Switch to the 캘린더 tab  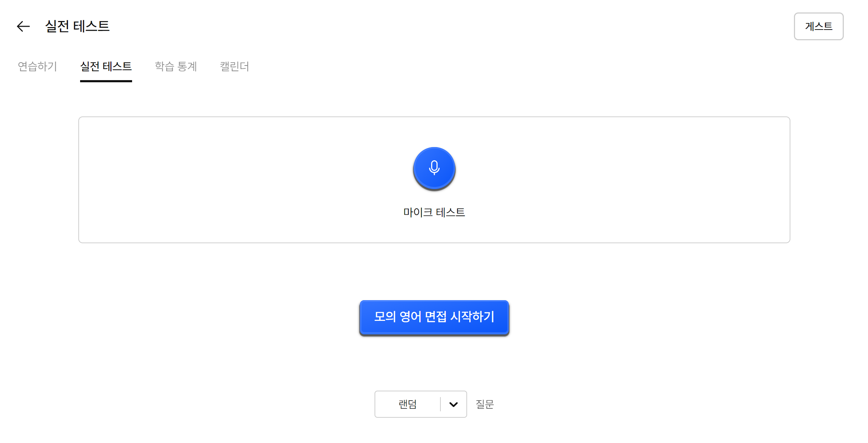pyautogui.click(x=234, y=66)
